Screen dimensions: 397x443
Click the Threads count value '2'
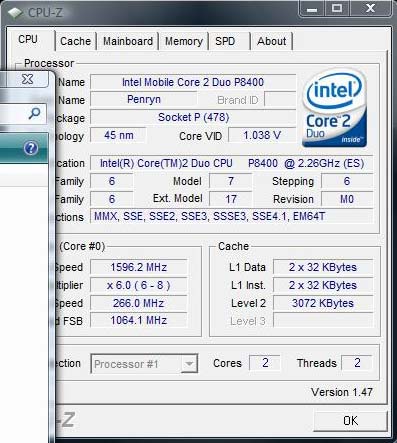coord(357,363)
